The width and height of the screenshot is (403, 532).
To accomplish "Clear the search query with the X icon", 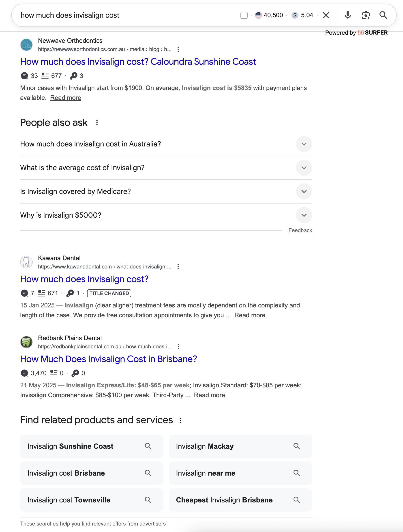I will point(326,15).
